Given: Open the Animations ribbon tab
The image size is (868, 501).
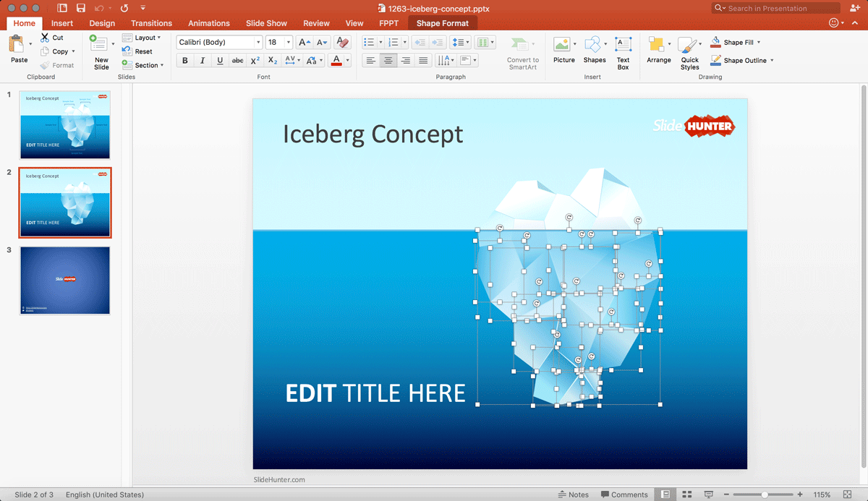Looking at the screenshot, I should click(208, 22).
